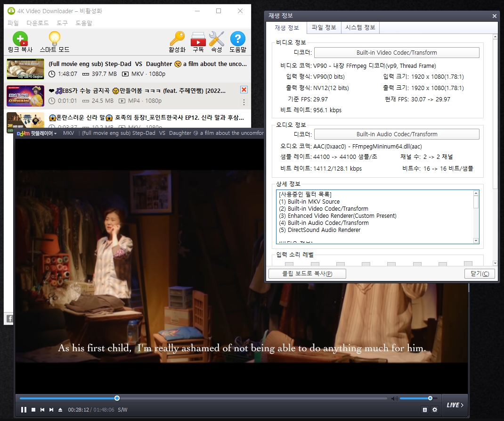Click the 닫기 button in playback info
The width and height of the screenshot is (504, 421).
pos(480,274)
